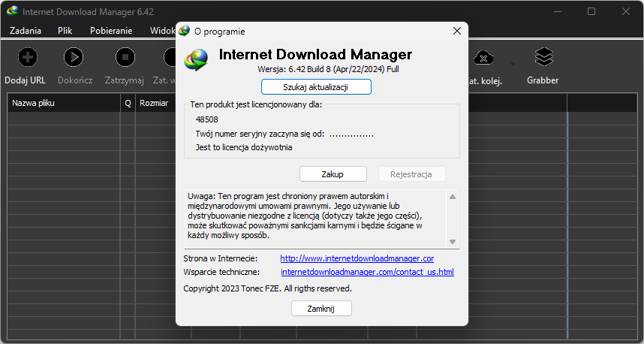644x344 pixels.
Task: Close the O programie dialog
Action: [456, 32]
